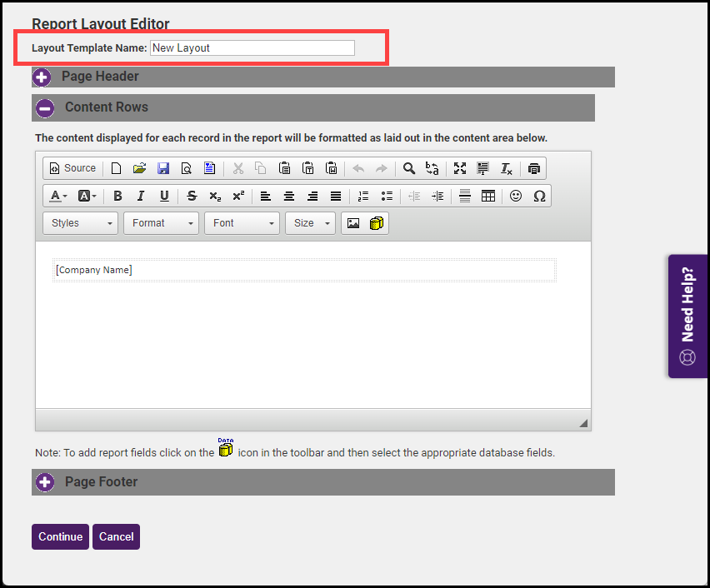Click the Cancel button
The image size is (710, 588).
117,537
